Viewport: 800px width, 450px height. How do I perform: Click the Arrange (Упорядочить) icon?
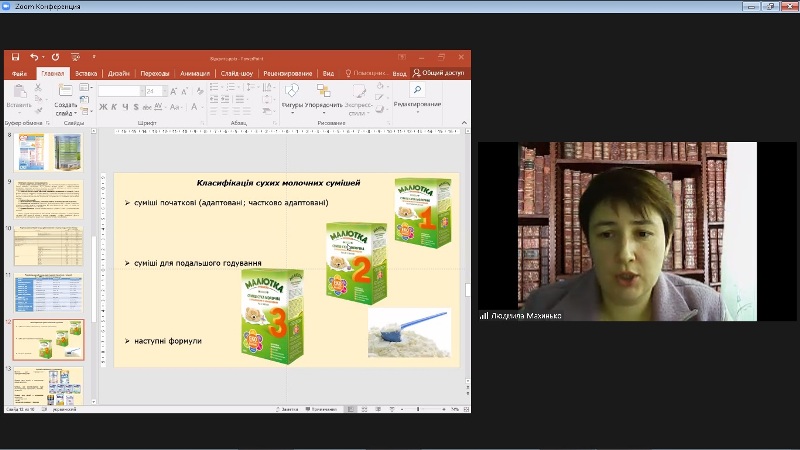click(x=324, y=90)
